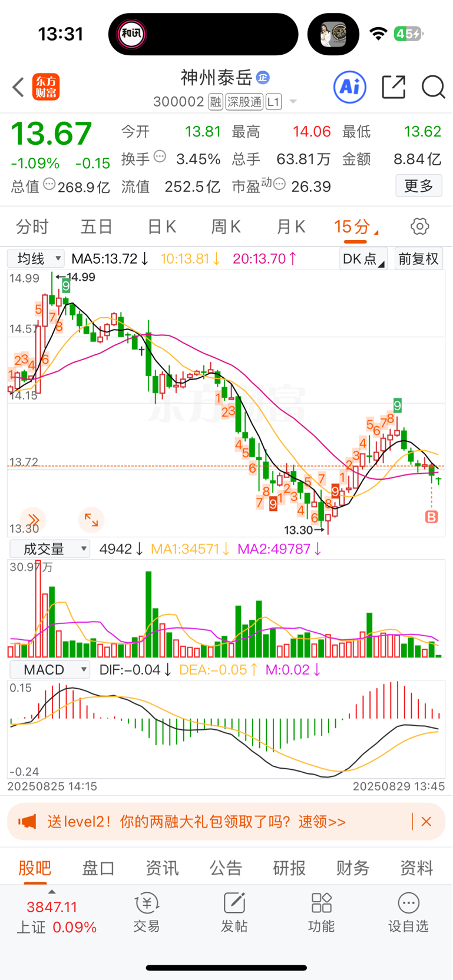Open the 前复权 adjustment selector
453x980 pixels.
(x=419, y=258)
